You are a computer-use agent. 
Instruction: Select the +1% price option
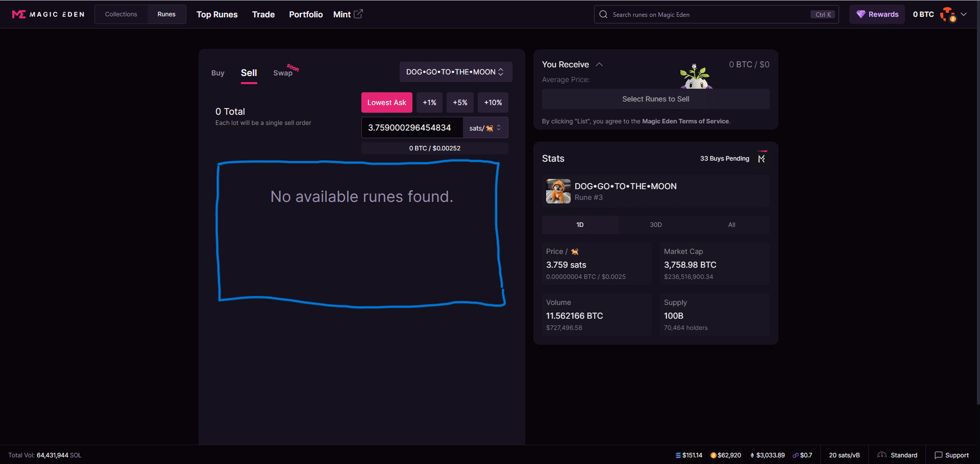(430, 102)
